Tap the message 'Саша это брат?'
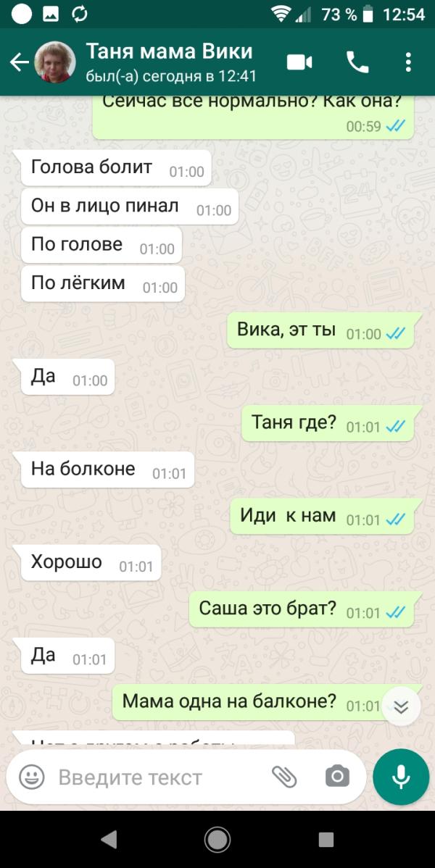This screenshot has height=868, width=435. [x=302, y=609]
